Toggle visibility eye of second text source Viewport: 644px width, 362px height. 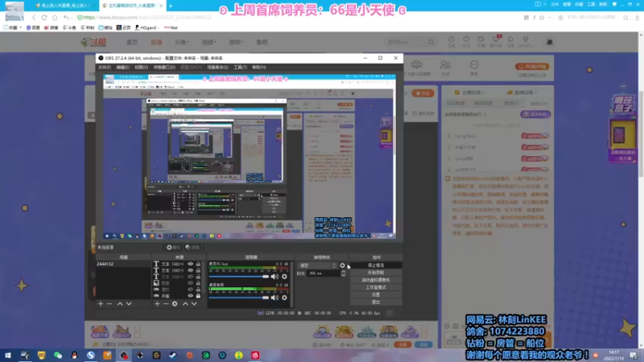(x=190, y=270)
